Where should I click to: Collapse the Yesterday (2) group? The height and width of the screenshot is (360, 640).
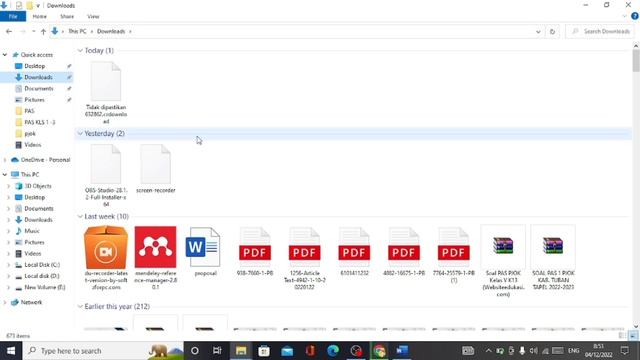(x=80, y=133)
